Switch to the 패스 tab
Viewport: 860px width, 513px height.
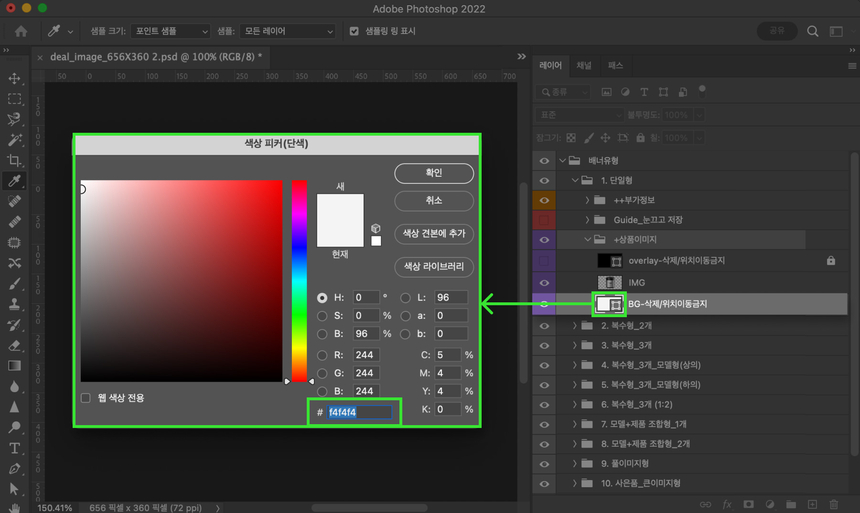click(x=615, y=66)
